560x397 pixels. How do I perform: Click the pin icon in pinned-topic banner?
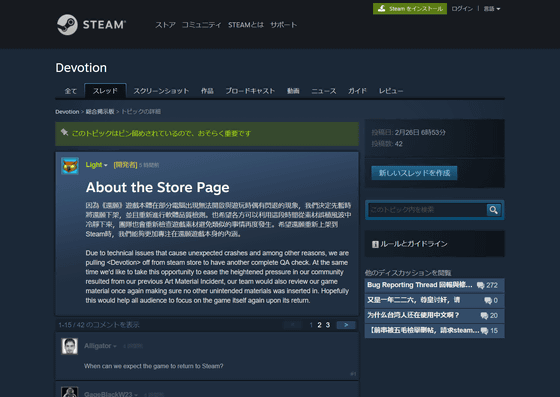point(64,132)
